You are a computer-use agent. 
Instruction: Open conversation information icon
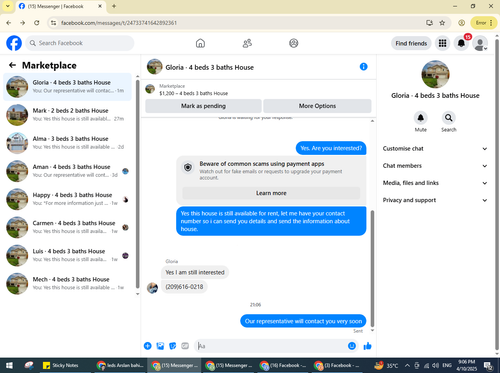click(x=364, y=67)
